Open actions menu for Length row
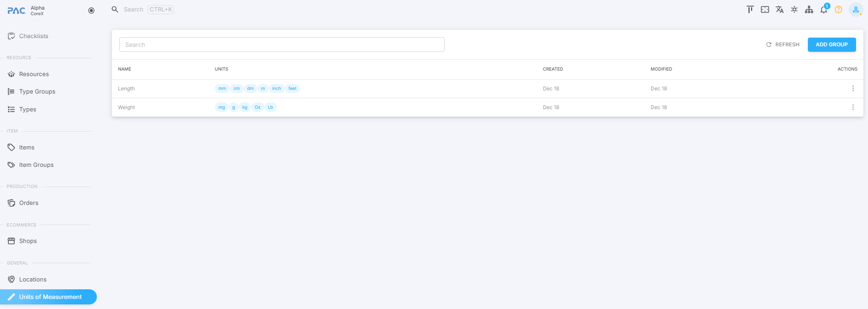Viewport: 868px width, 309px height. [853, 88]
